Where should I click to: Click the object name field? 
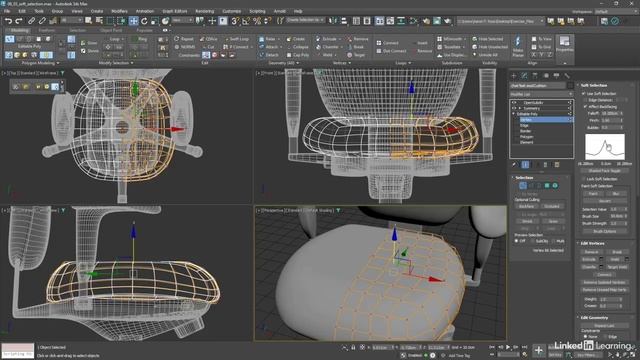tap(538, 86)
